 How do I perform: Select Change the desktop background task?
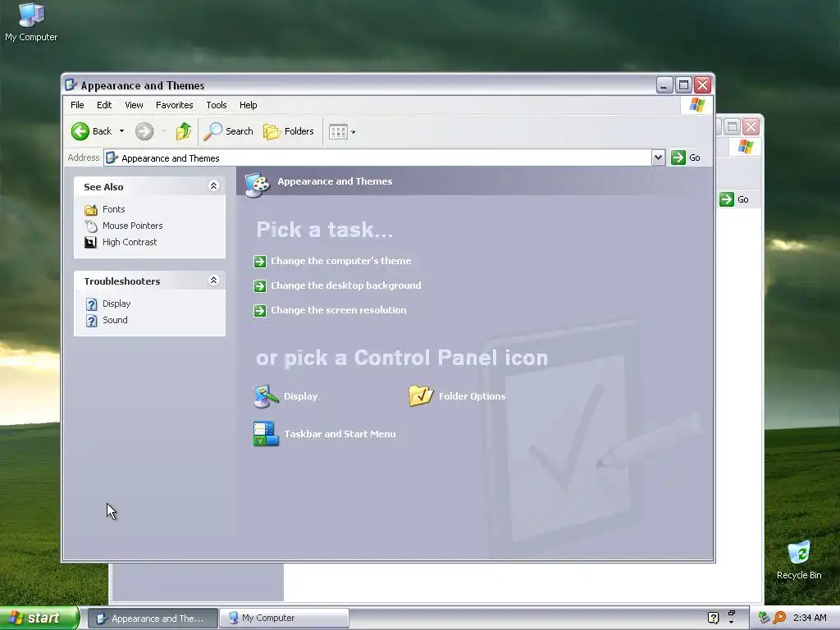[x=345, y=285]
